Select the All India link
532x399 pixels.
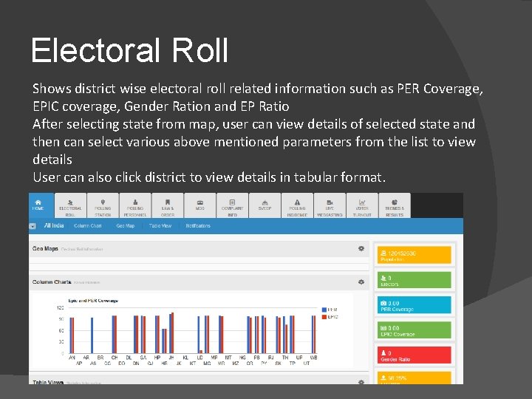(x=54, y=225)
